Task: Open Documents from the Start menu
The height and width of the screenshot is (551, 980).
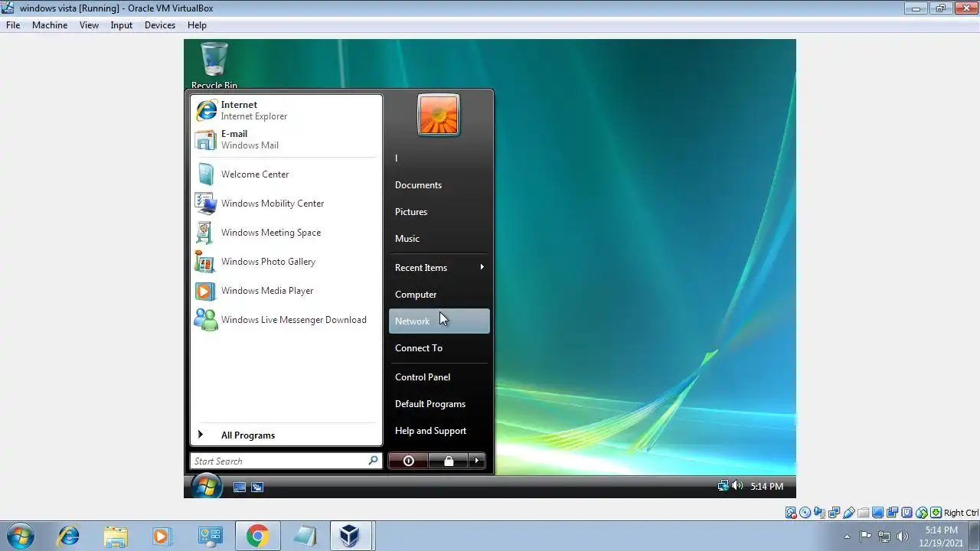Action: click(439, 185)
